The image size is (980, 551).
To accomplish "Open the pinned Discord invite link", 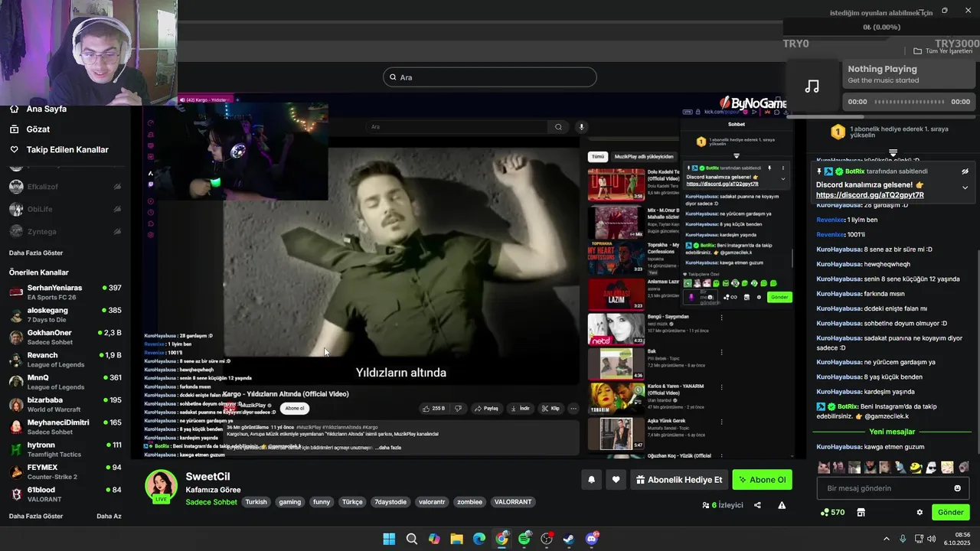I will pos(870,195).
